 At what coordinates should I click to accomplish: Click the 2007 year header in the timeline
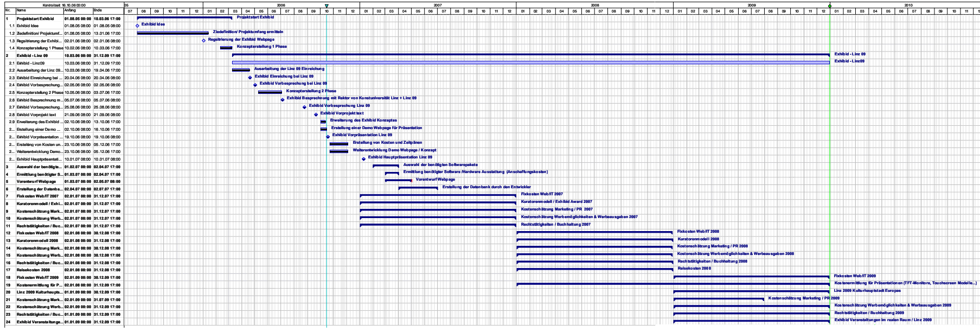438,5
